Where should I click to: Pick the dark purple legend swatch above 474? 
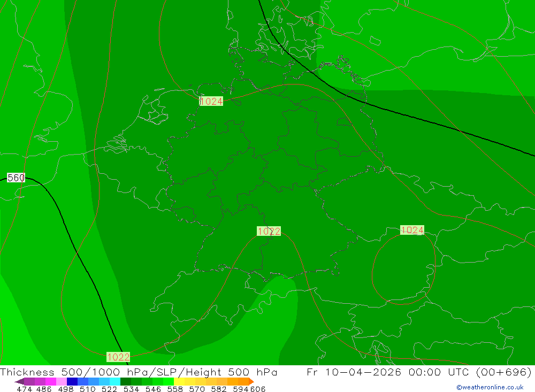pyautogui.click(x=29, y=381)
